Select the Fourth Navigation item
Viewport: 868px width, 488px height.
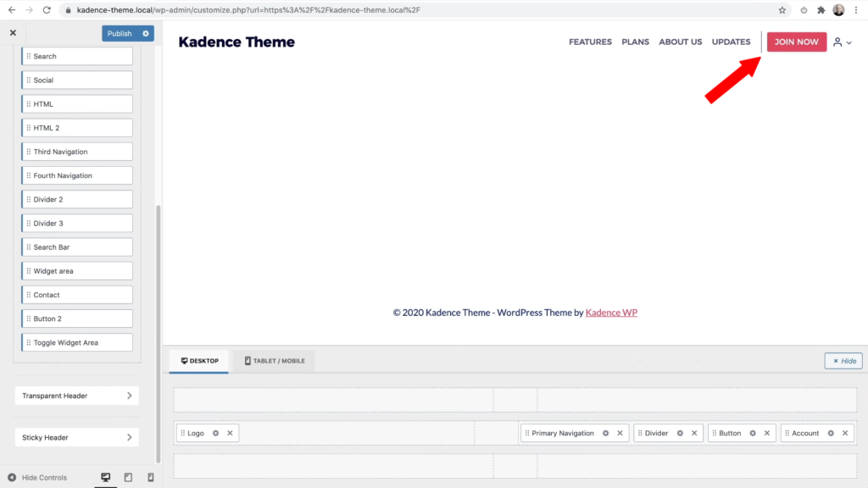coord(77,175)
